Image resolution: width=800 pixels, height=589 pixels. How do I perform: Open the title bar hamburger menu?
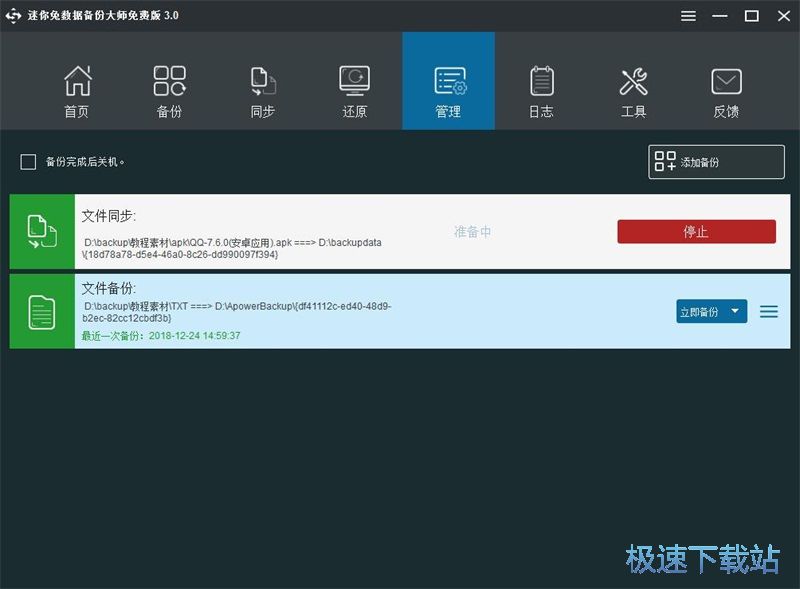coord(688,16)
